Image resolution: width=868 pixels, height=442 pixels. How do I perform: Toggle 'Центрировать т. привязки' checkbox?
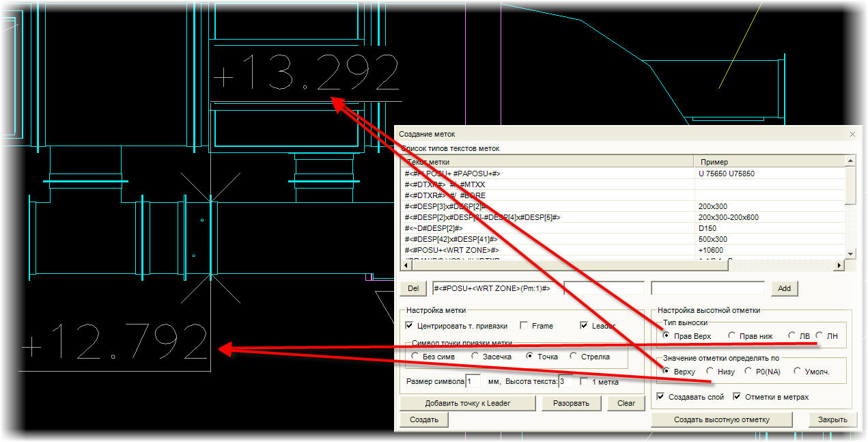(409, 326)
